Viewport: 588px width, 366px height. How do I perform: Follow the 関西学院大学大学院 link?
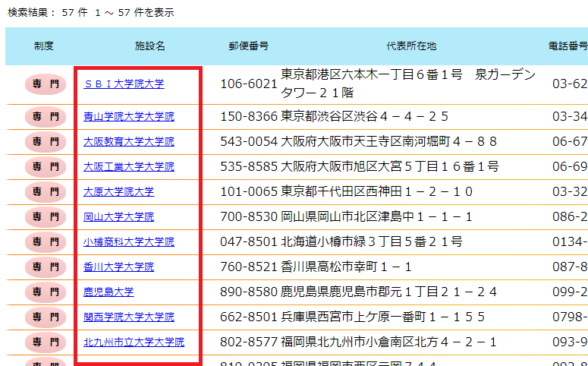coord(129,317)
